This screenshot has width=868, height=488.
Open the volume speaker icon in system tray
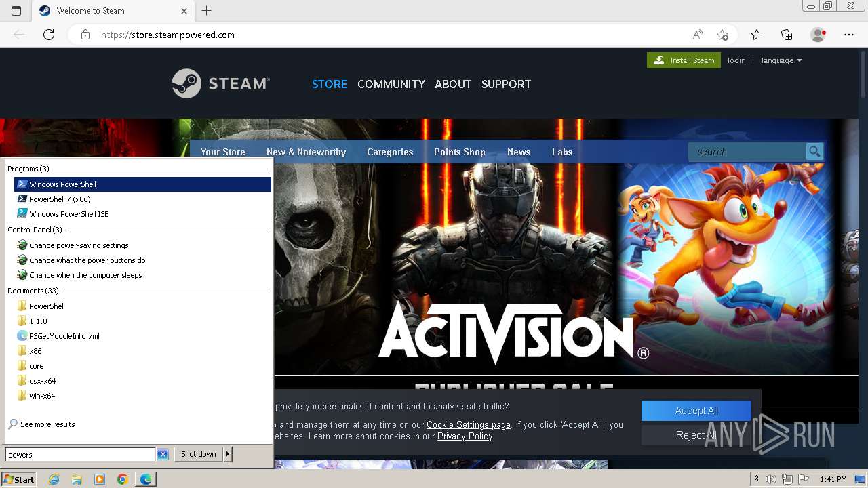point(771,479)
